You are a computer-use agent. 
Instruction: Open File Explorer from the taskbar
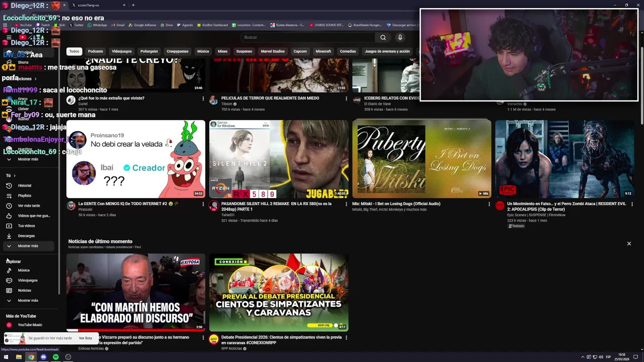(19, 357)
